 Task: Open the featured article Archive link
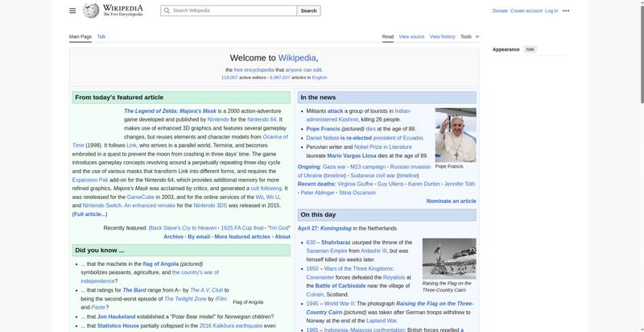click(173, 237)
